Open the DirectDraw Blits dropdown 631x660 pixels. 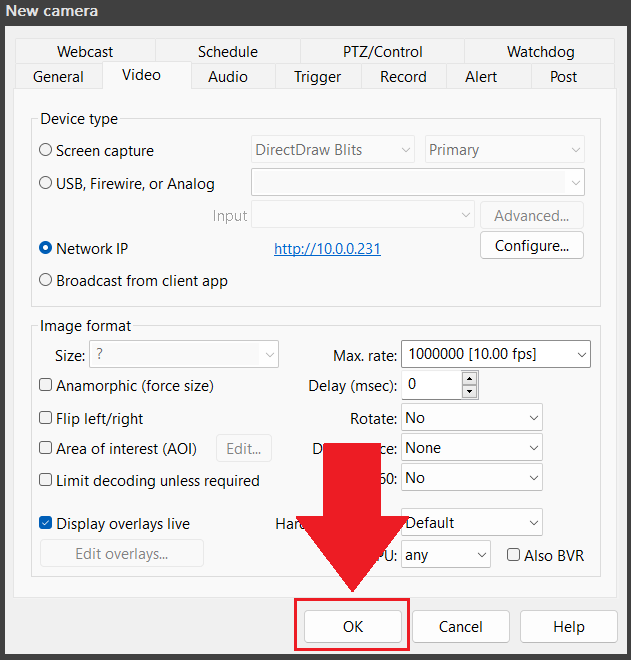333,149
